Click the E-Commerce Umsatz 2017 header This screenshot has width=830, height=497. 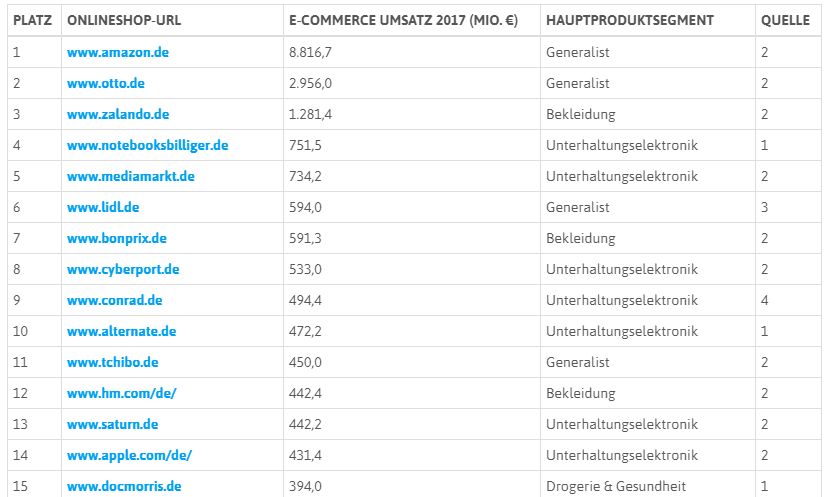[x=410, y=20]
